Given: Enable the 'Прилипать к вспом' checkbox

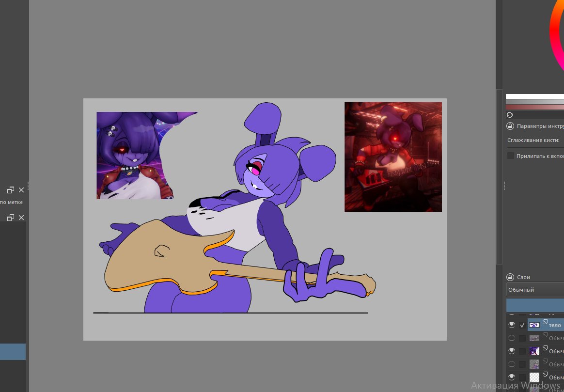Looking at the screenshot, I should (x=510, y=156).
